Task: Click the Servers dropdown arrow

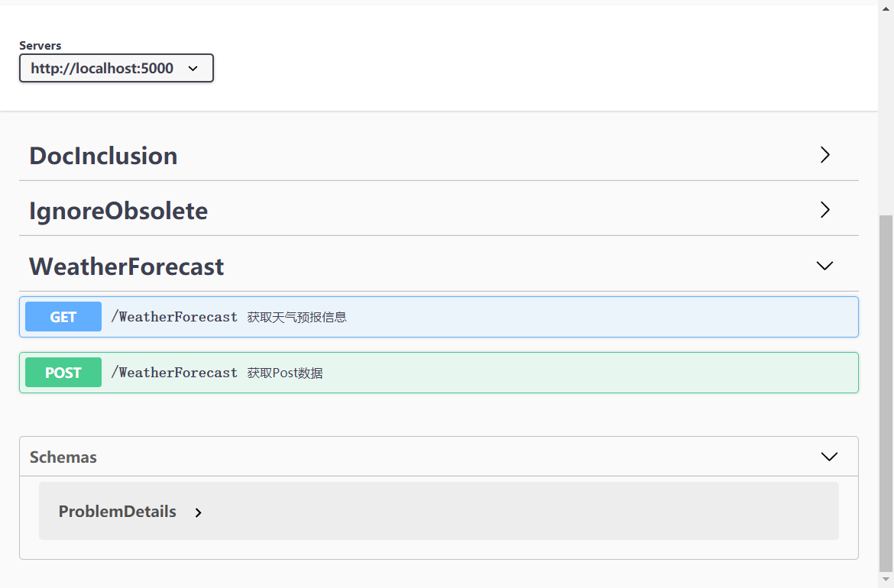Action: 192,68
